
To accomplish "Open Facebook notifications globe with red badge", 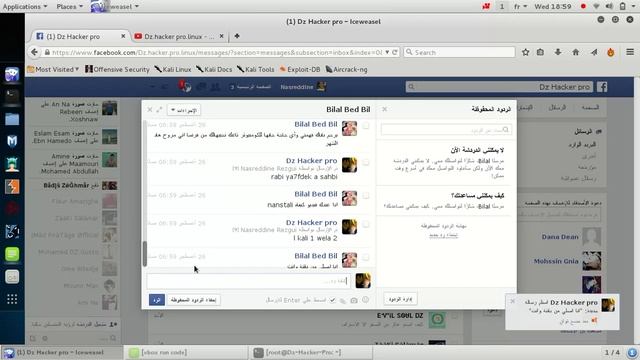I will (x=185, y=86).
